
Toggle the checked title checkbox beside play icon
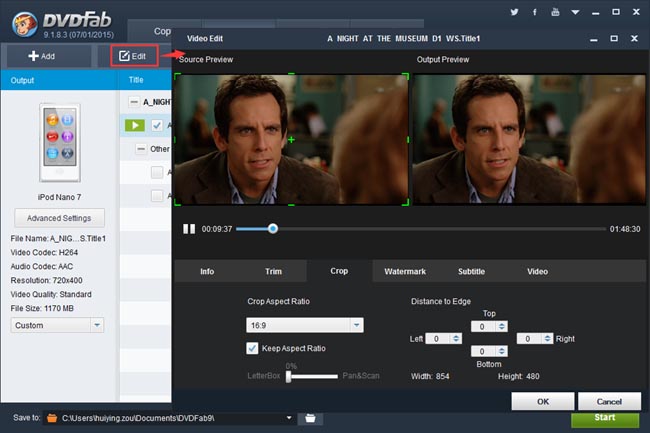tap(157, 125)
